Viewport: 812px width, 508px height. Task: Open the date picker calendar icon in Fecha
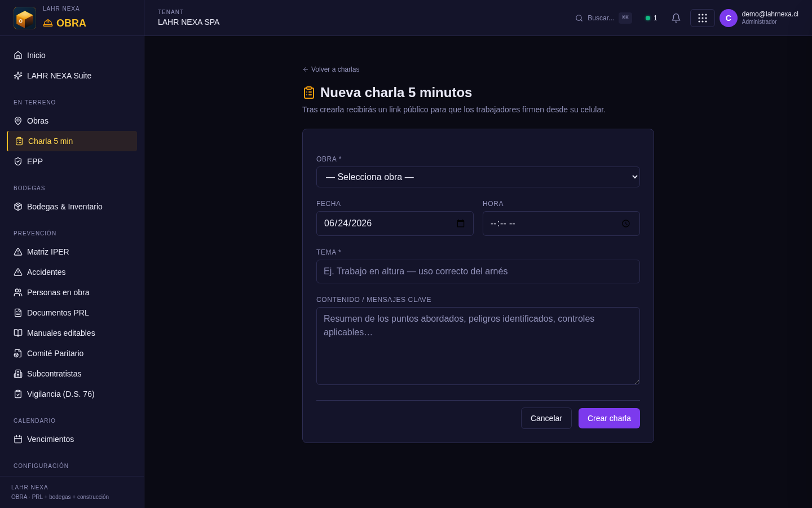(461, 224)
